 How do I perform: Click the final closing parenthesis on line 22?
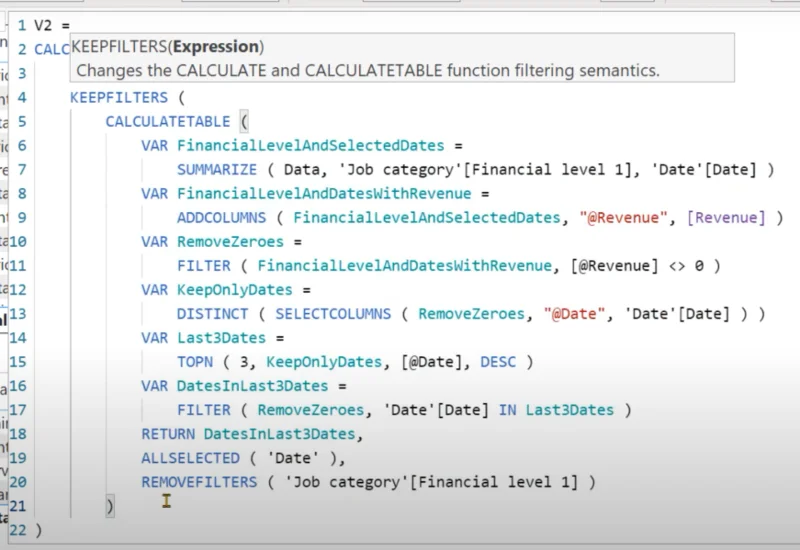pyautogui.click(x=38, y=530)
